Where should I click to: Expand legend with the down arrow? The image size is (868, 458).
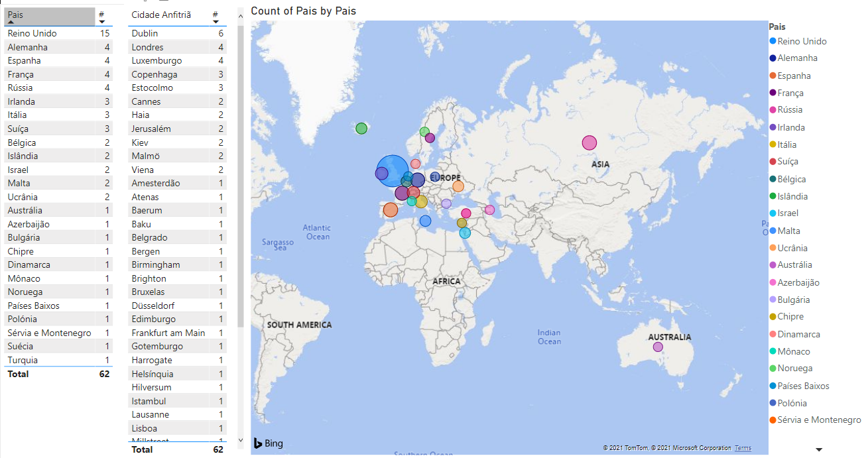click(819, 449)
